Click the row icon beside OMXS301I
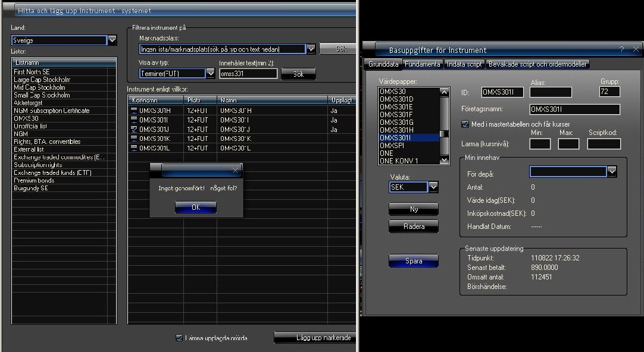This screenshot has height=352, width=644. tap(134, 120)
